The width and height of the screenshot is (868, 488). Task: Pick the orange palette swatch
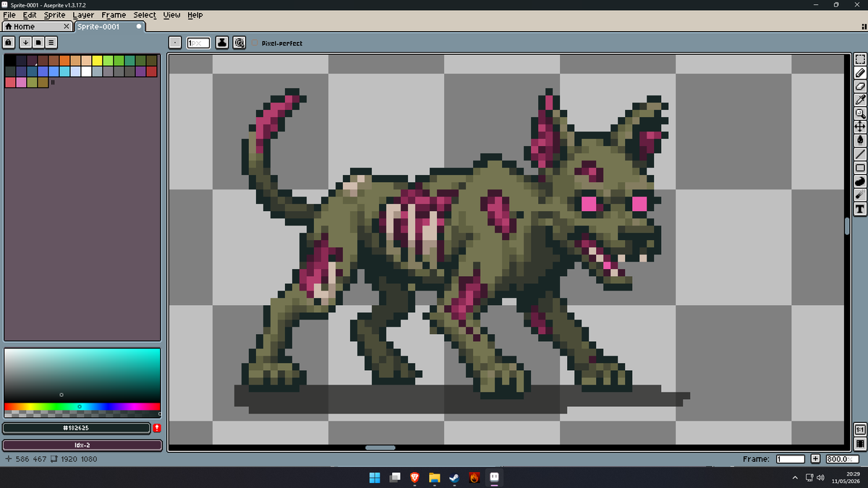coord(64,61)
